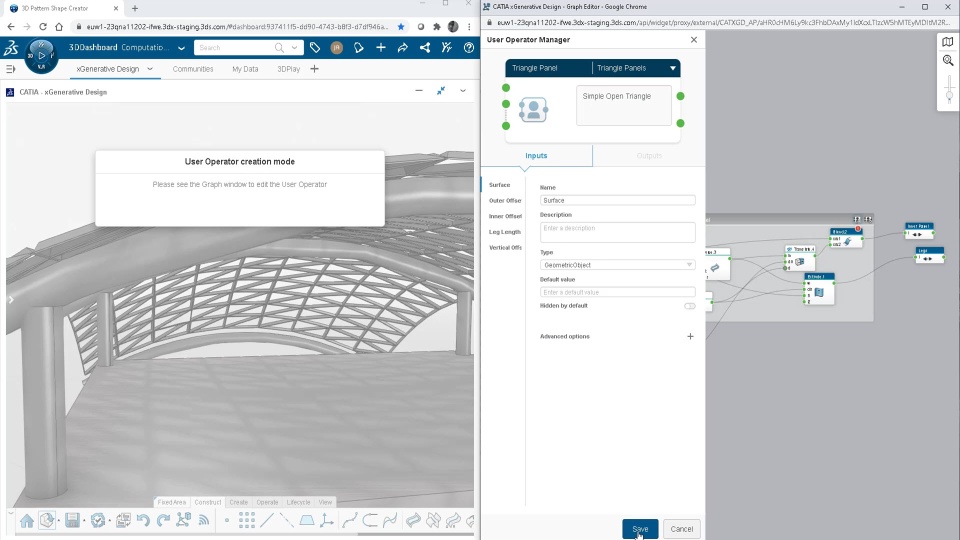Switch to the Inputs tab

536,156
